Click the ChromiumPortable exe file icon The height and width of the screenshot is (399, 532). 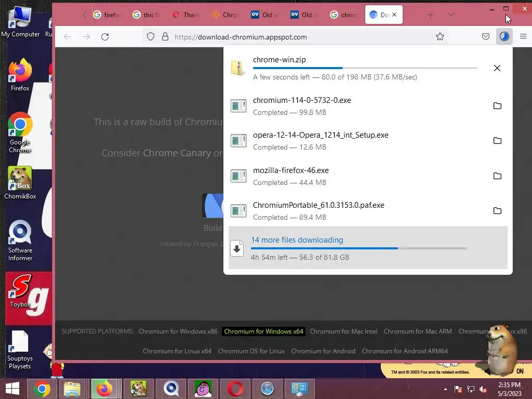pos(238,211)
